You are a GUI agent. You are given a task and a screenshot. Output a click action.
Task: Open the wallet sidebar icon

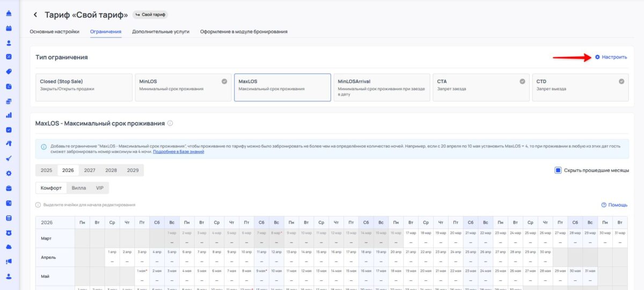pos(9,203)
